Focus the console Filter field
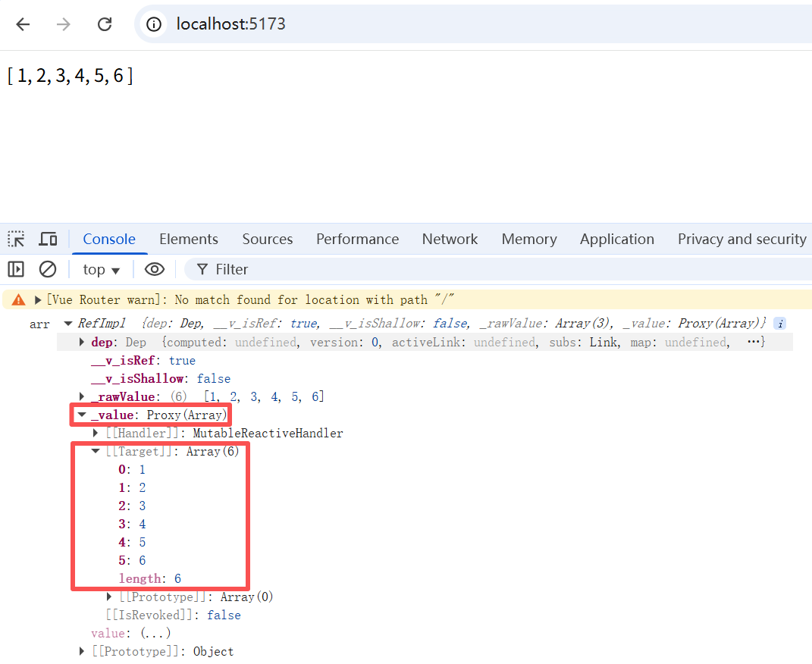812x664 pixels. (497, 270)
